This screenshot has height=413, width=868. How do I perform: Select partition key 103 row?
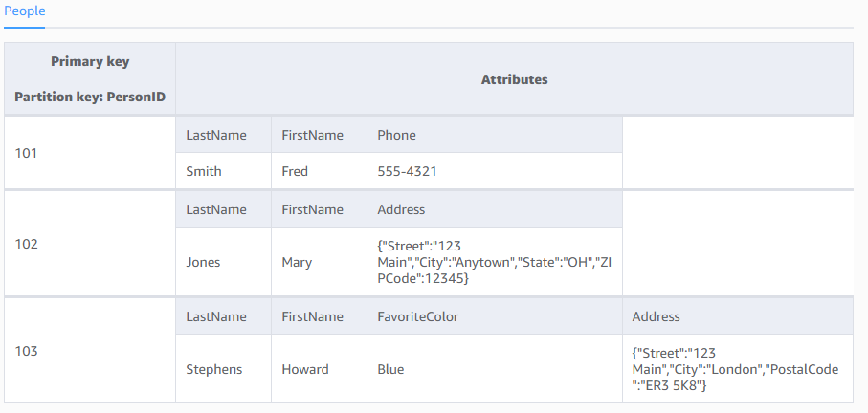(x=27, y=351)
